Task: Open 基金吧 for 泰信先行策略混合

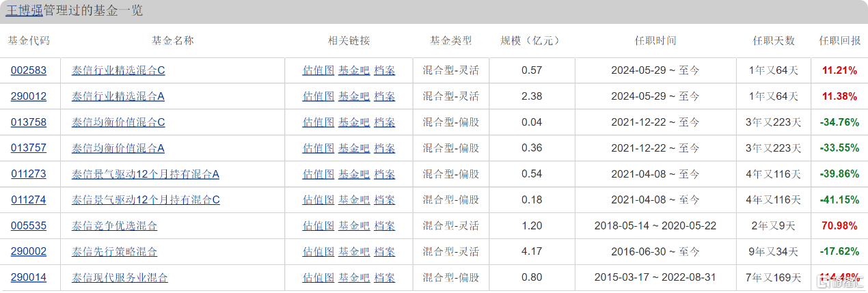Action: point(354,252)
